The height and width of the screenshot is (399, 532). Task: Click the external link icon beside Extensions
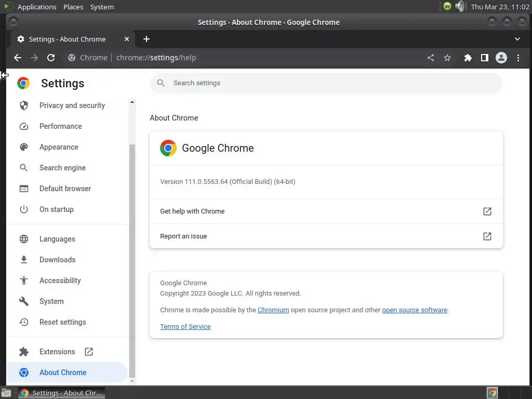89,352
